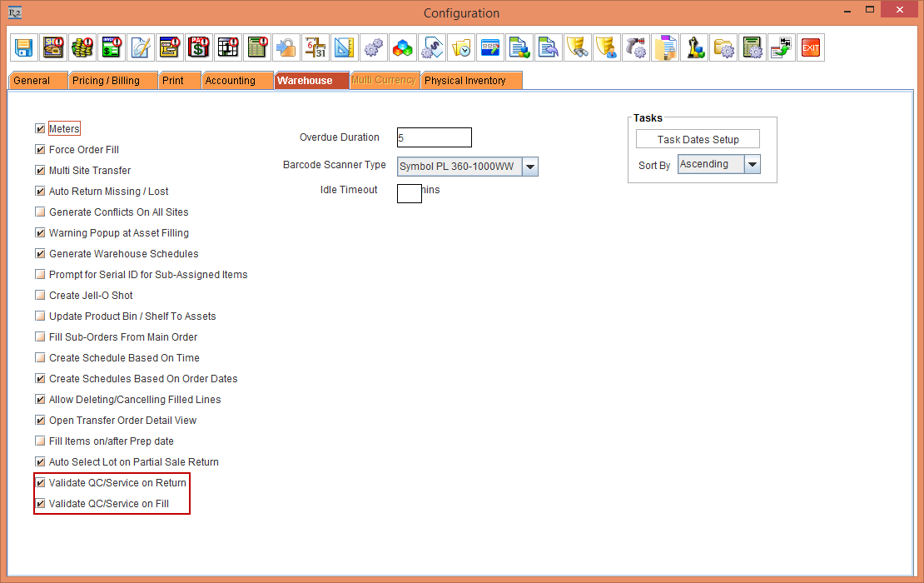Enable Generate Conflicts On All Sites
924x583 pixels.
pos(41,212)
